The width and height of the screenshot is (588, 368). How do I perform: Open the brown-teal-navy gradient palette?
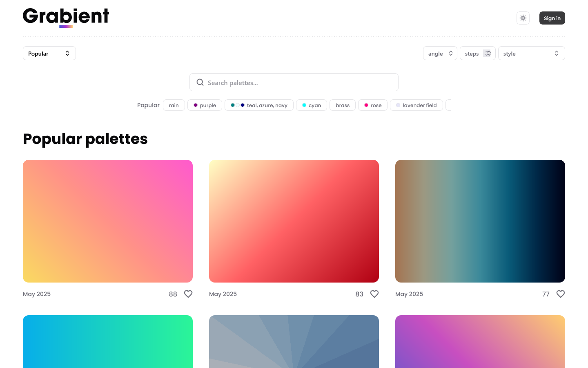[480, 221]
